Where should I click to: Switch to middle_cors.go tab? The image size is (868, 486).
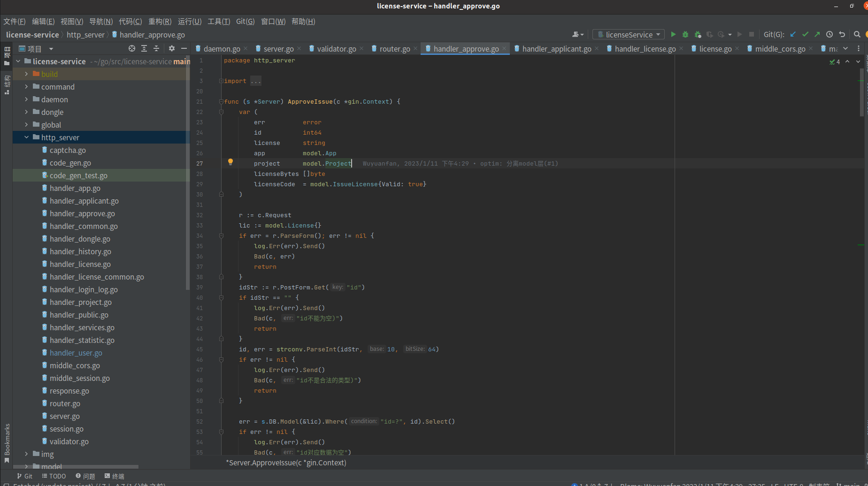[x=780, y=48]
